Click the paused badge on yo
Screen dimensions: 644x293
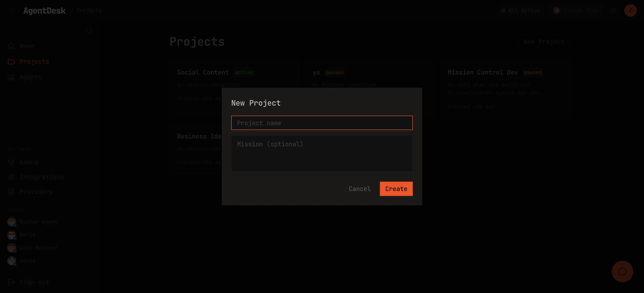[335, 72]
